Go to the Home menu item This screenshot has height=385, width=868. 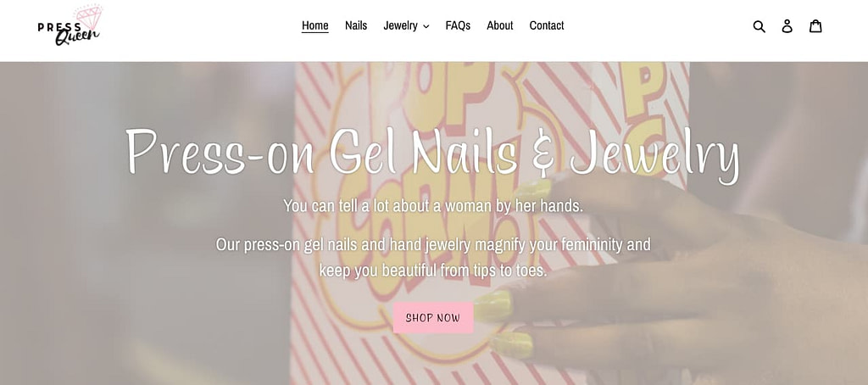pyautogui.click(x=315, y=25)
